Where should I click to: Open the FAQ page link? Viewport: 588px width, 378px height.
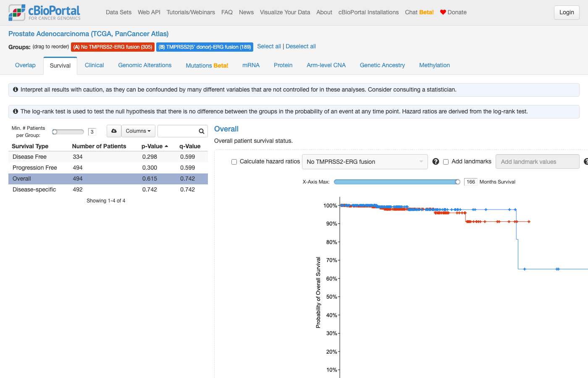pos(227,12)
